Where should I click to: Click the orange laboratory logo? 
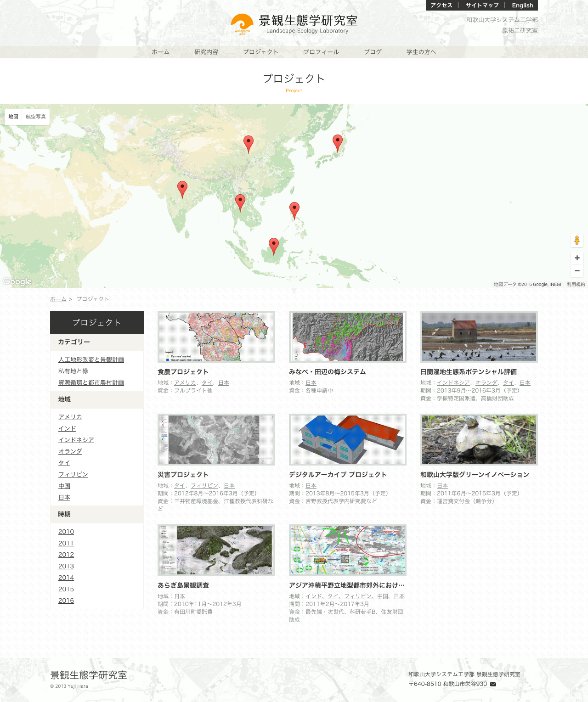242,24
